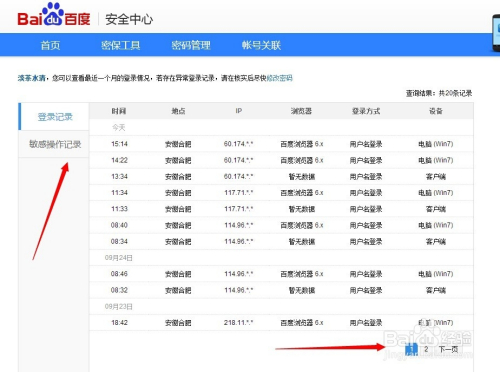
Task: Click the 查询结果 共20条记录 text
Action: (x=439, y=93)
